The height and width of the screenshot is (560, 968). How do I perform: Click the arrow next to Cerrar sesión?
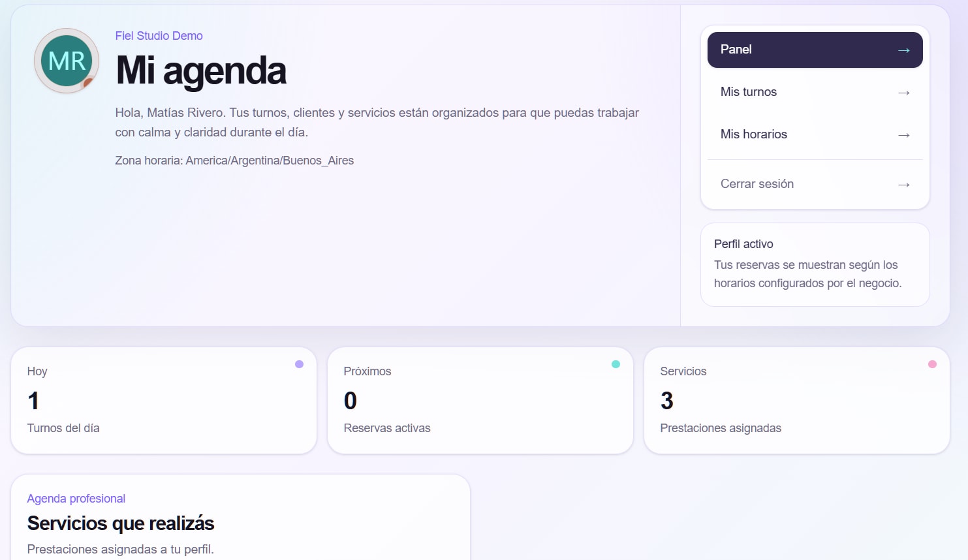(x=904, y=185)
